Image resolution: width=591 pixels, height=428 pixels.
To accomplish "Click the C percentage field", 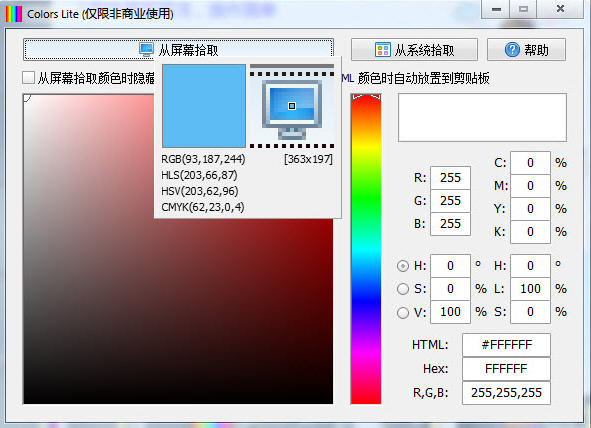I will tap(530, 163).
